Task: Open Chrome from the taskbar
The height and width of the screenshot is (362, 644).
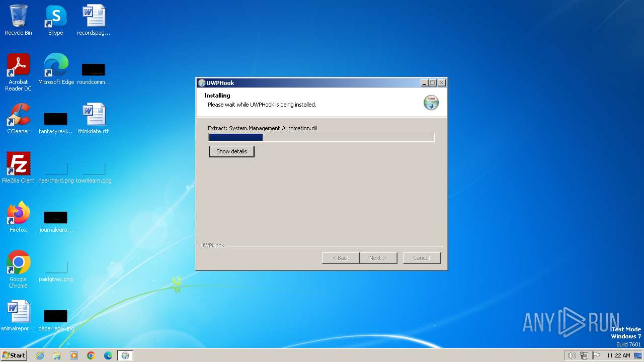Action: (91, 355)
